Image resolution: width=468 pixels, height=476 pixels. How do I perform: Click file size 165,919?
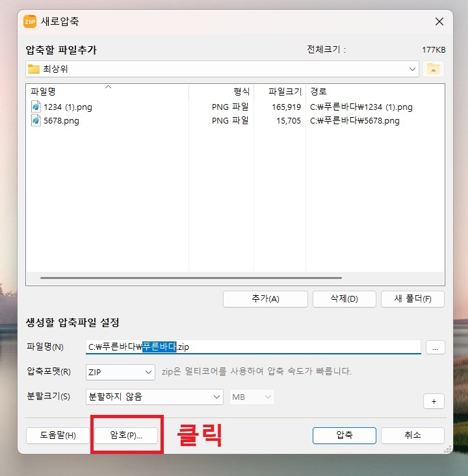286,107
